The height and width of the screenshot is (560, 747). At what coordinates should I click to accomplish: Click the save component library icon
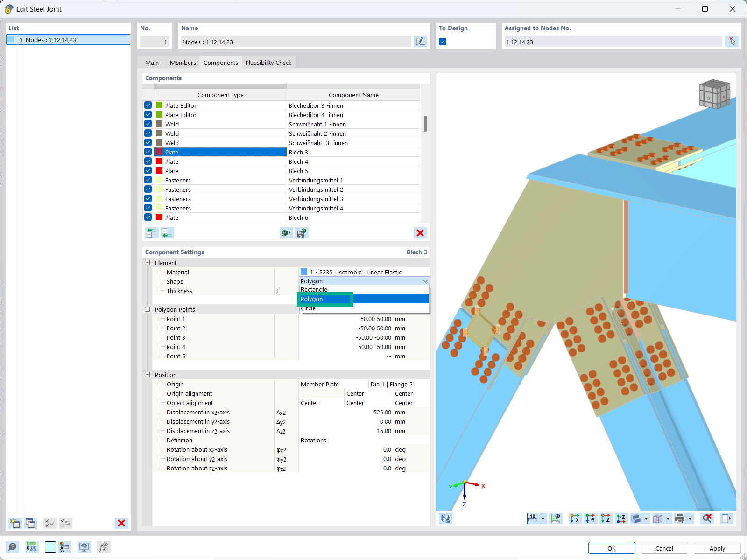[302, 233]
